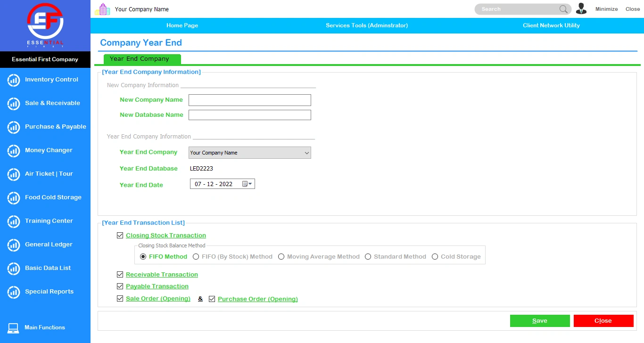
Task: Click the Air Ticket | Tour chart icon
Action: tap(14, 174)
